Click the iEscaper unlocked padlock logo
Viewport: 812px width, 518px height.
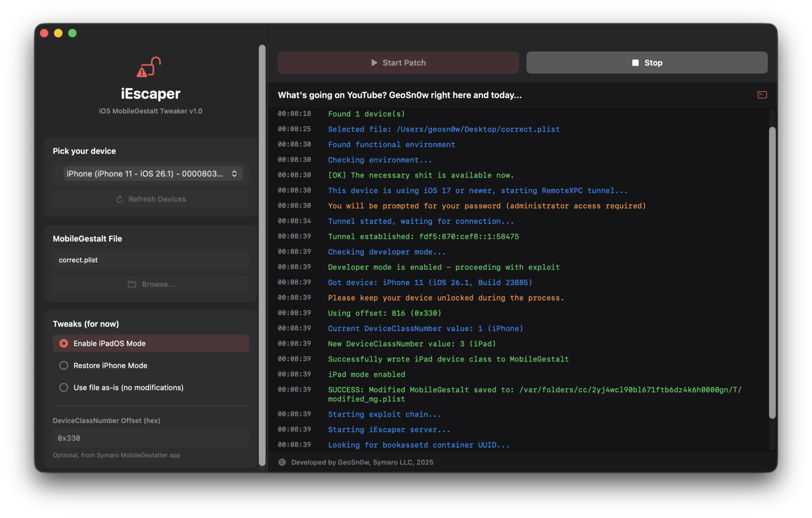[x=149, y=67]
